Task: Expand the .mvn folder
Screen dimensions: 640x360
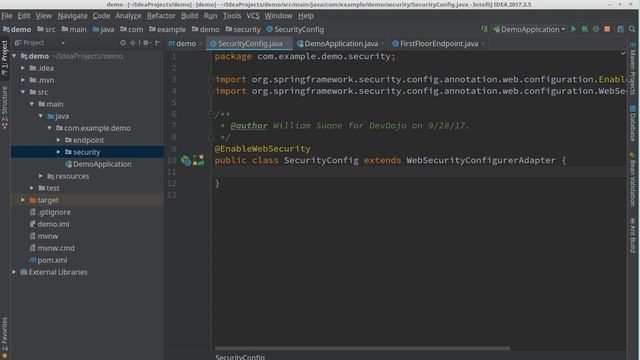Action: [23, 80]
